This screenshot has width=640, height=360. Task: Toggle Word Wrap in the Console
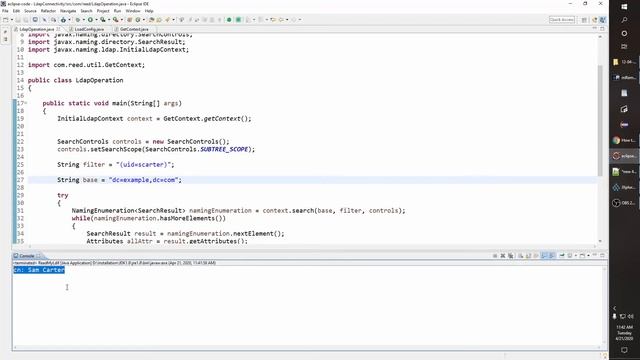pos(536,256)
